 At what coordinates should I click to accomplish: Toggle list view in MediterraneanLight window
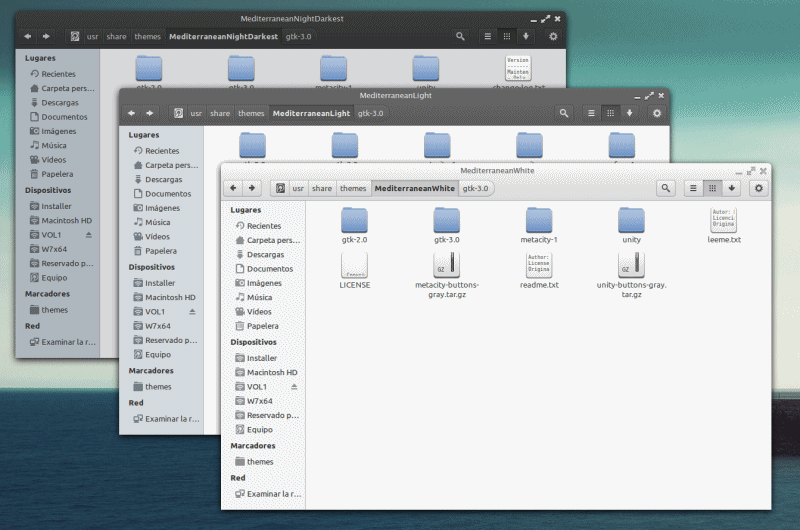(590, 113)
